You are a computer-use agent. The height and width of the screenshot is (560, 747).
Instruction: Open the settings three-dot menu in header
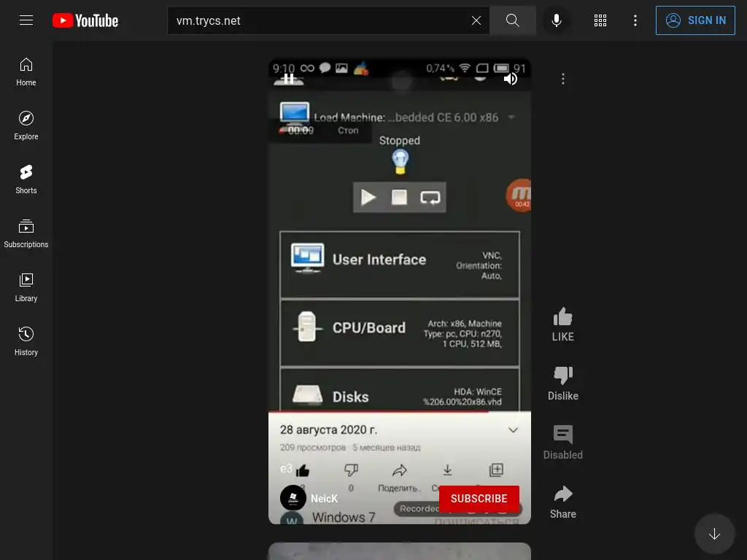pyautogui.click(x=635, y=20)
